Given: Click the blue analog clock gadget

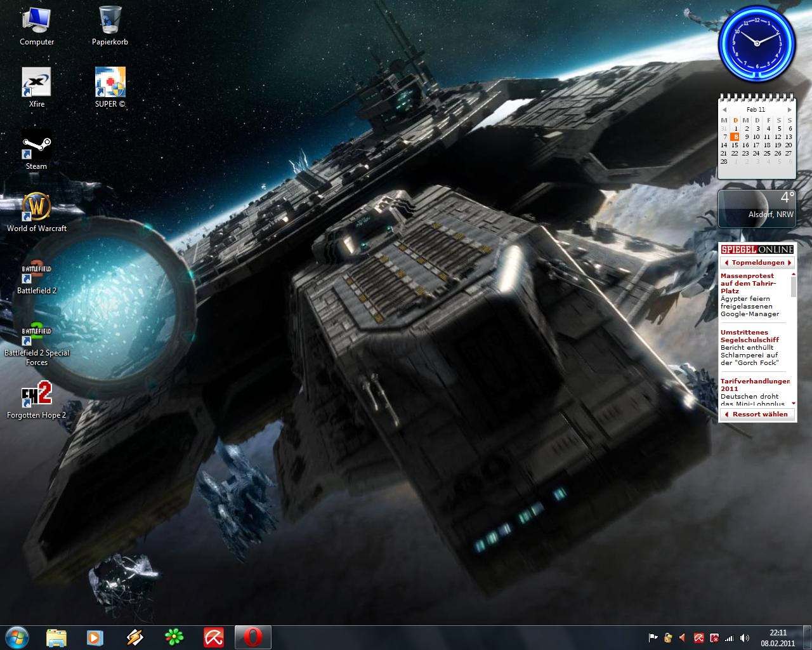Looking at the screenshot, I should (x=756, y=44).
